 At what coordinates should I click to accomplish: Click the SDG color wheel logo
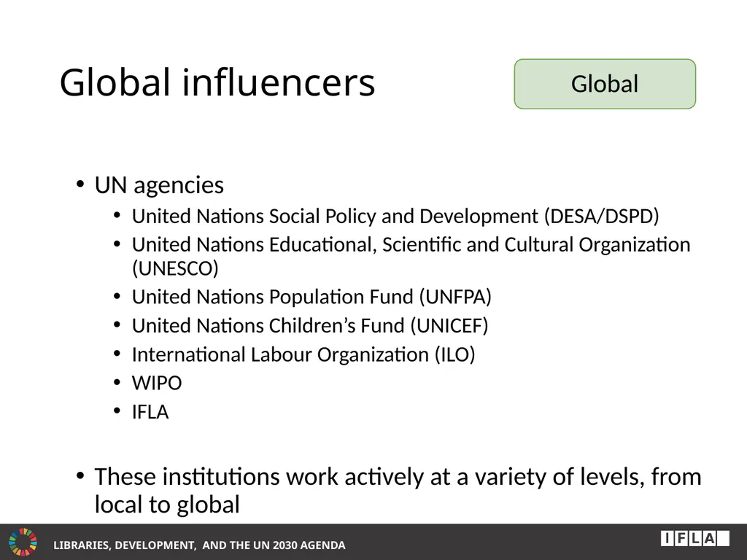point(23,542)
